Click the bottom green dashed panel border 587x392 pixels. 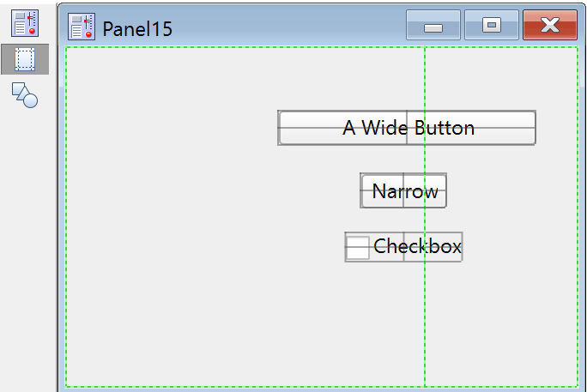(x=257, y=386)
